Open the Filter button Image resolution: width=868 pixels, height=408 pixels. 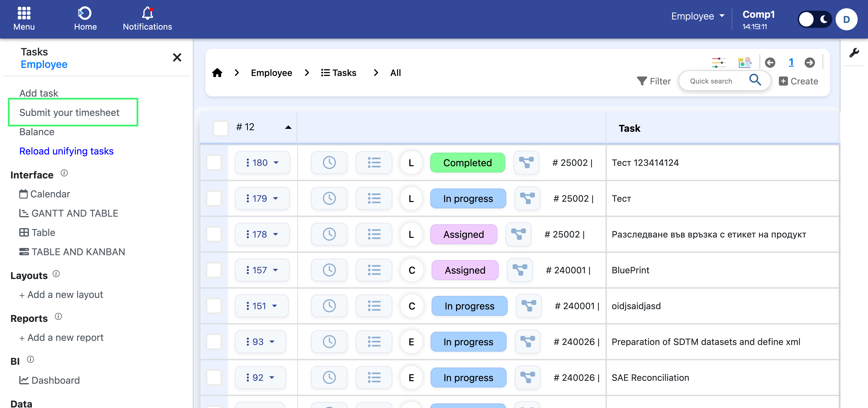654,81
